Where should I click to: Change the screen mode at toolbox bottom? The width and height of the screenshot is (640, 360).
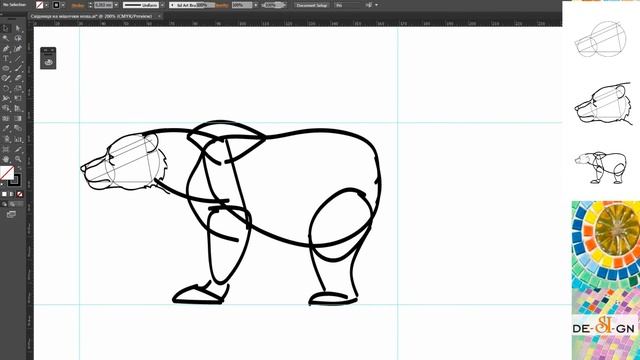click(11, 214)
